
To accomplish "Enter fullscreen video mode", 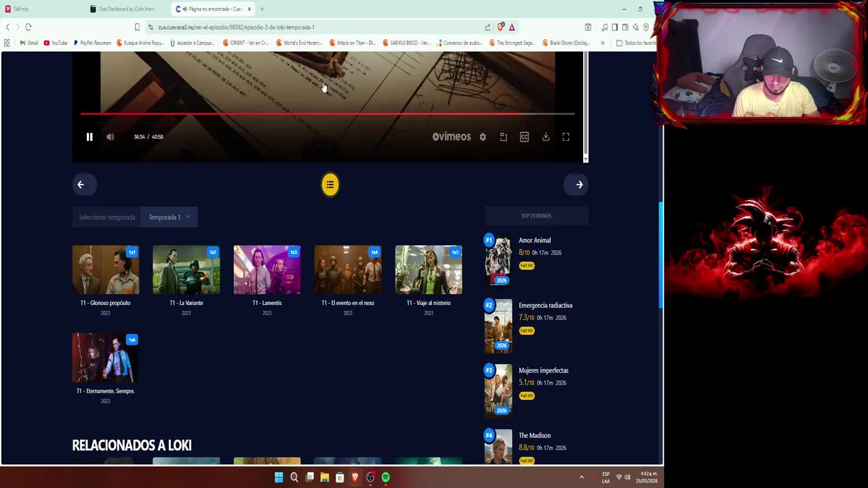I will point(566,137).
